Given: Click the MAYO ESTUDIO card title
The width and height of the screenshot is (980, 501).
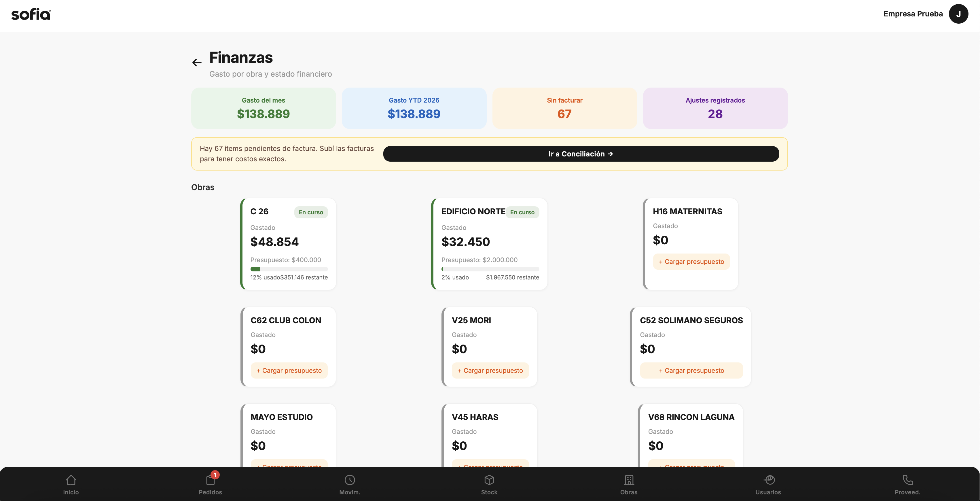Looking at the screenshot, I should coord(282,417).
